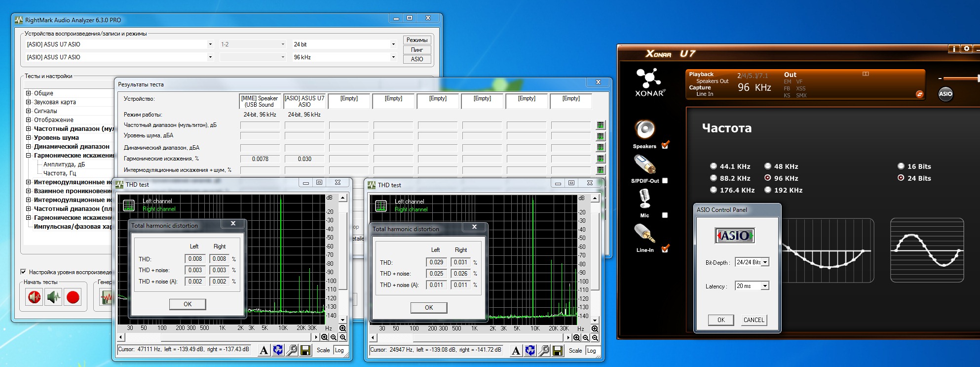Click the red record test button
The image size is (980, 367).
click(73, 297)
